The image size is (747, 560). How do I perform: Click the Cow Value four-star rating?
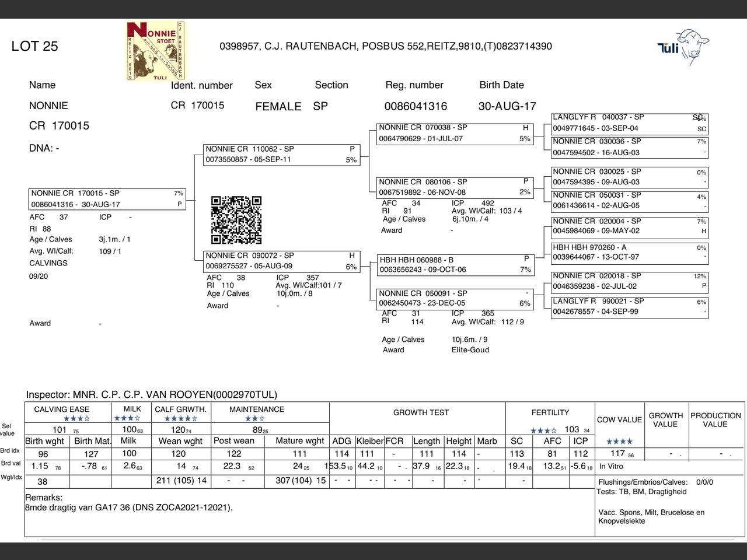point(619,442)
